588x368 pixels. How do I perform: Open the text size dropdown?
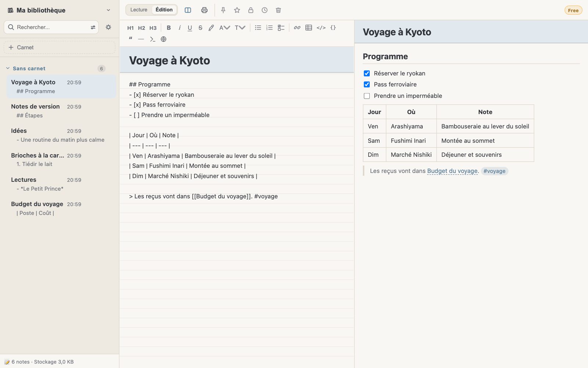240,28
